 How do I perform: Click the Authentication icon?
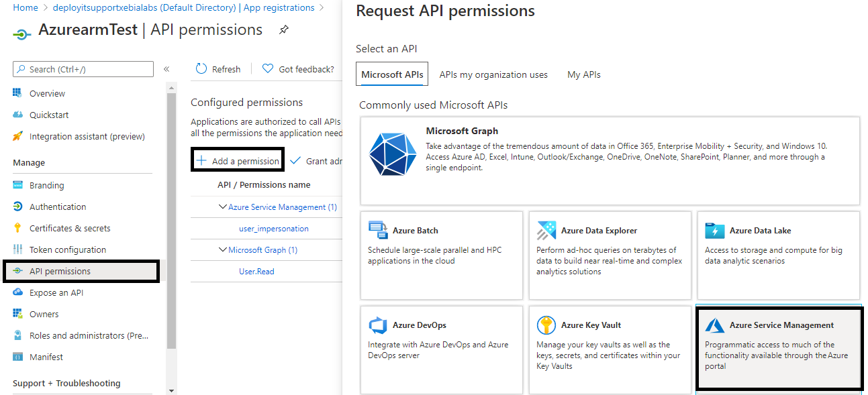[x=18, y=207]
